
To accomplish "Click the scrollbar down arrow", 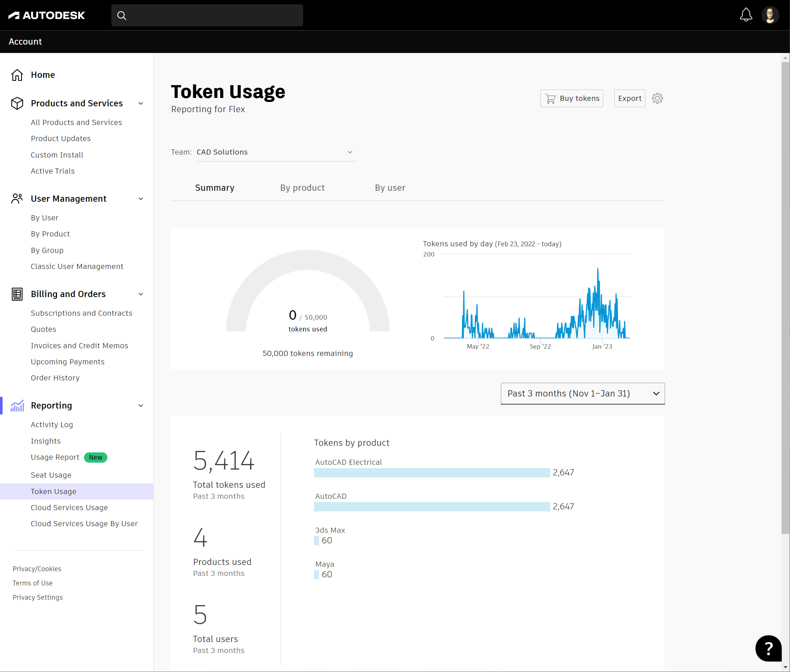I will tap(785, 667).
